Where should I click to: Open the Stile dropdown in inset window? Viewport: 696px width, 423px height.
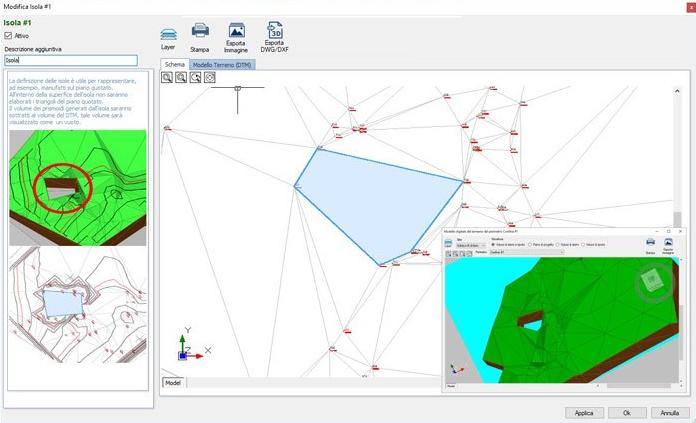[x=470, y=245]
